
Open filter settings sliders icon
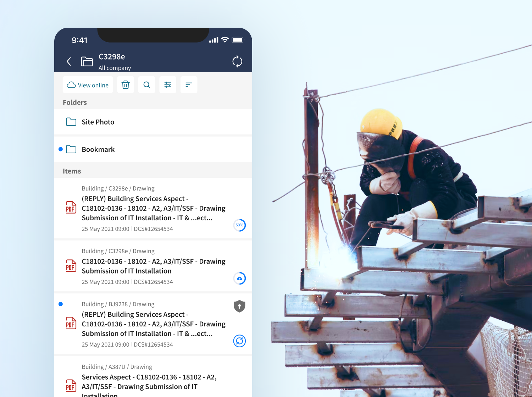click(168, 85)
